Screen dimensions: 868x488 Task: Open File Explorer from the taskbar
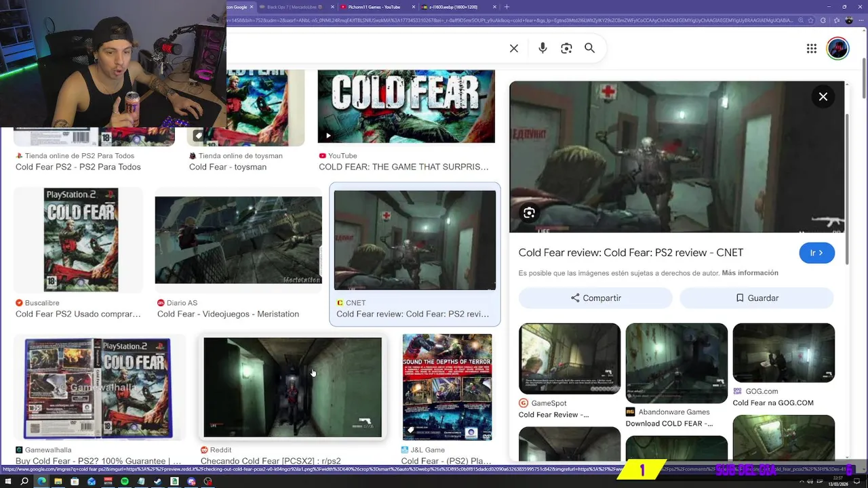pyautogui.click(x=58, y=481)
